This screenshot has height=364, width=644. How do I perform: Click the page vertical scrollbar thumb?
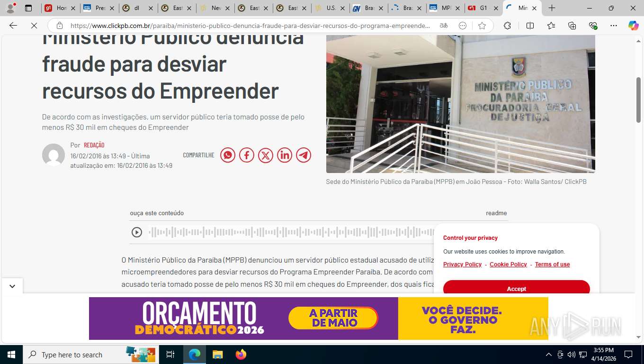[638, 100]
